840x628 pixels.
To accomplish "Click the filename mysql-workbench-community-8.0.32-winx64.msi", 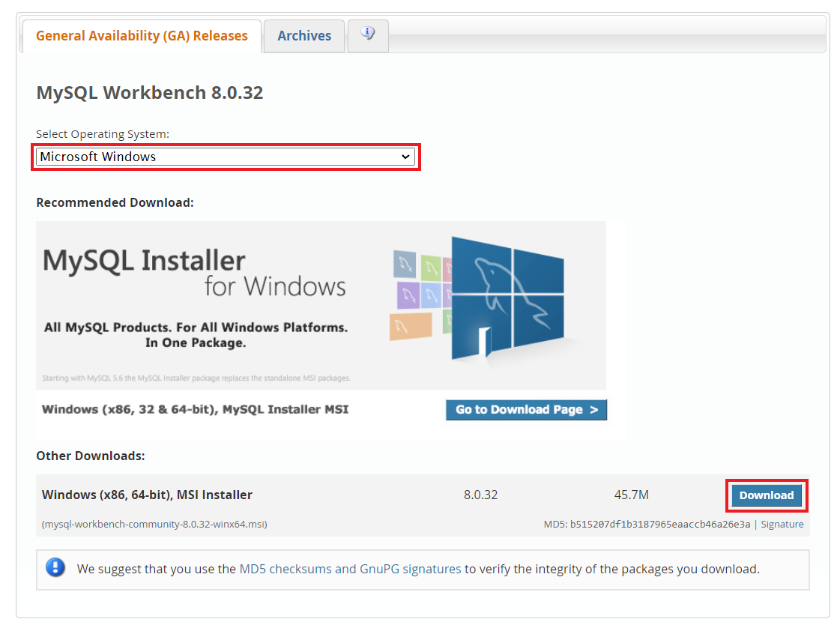I will [154, 524].
